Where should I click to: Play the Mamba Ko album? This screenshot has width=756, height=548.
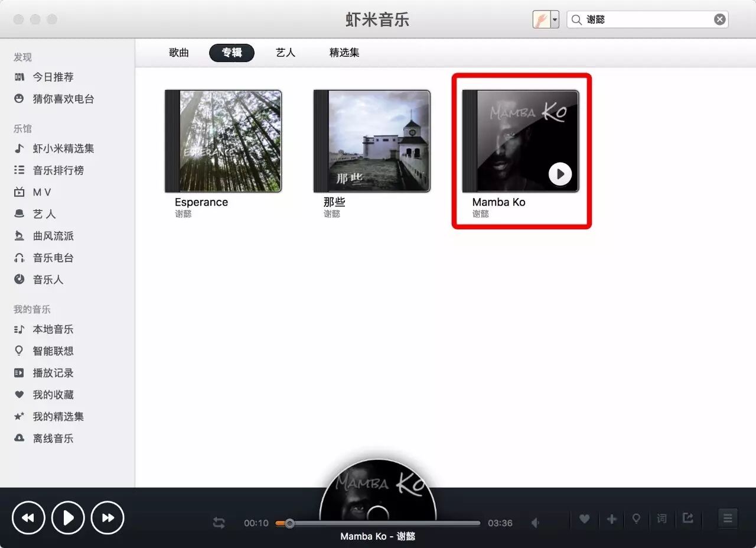(x=560, y=174)
